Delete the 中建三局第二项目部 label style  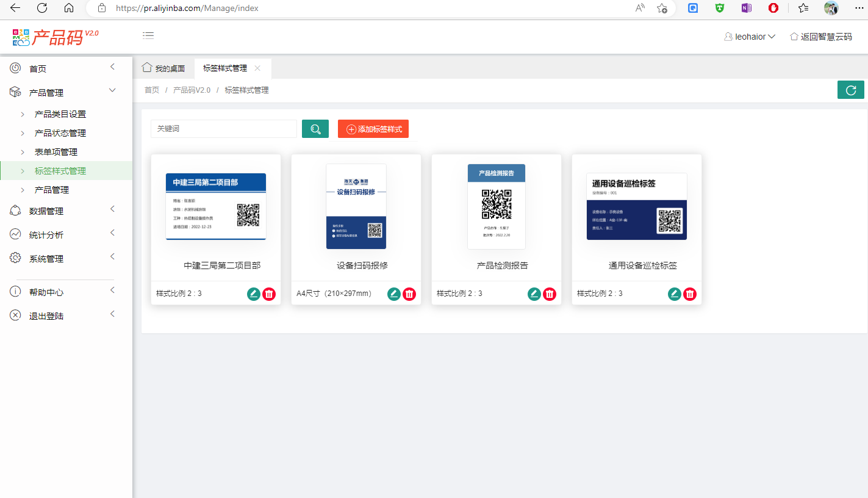(269, 294)
